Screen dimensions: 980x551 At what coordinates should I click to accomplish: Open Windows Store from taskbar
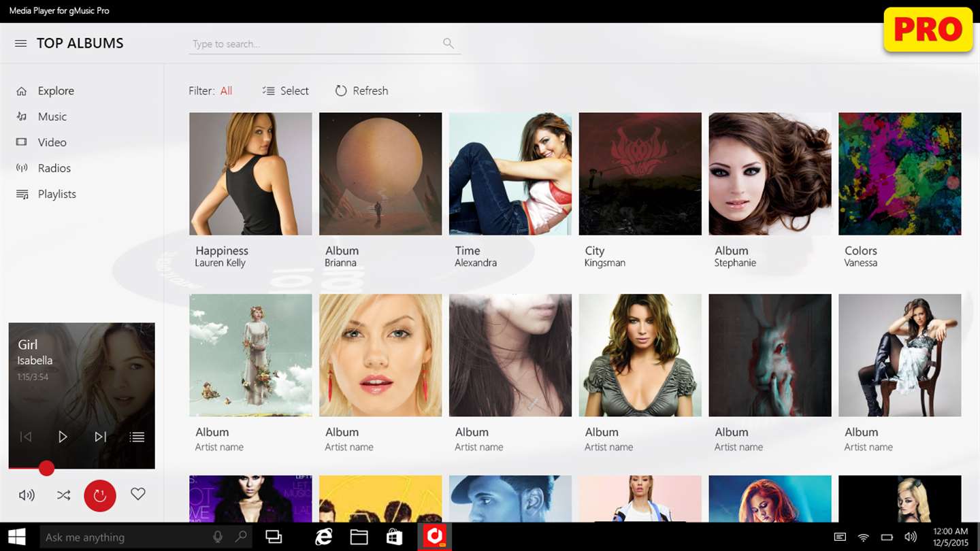point(395,537)
